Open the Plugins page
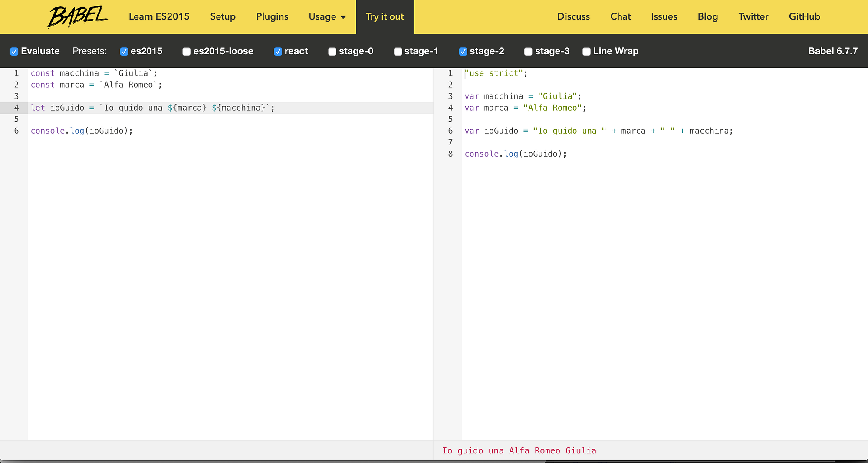The width and height of the screenshot is (868, 463). (x=272, y=16)
